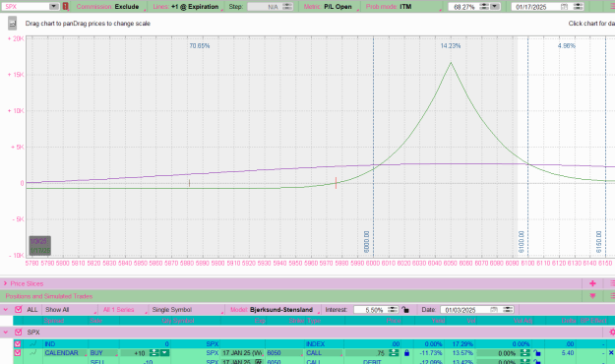The image size is (615, 364).
Task: Open Model: Bjerksund-Stensland dropdown
Action: tap(275, 310)
